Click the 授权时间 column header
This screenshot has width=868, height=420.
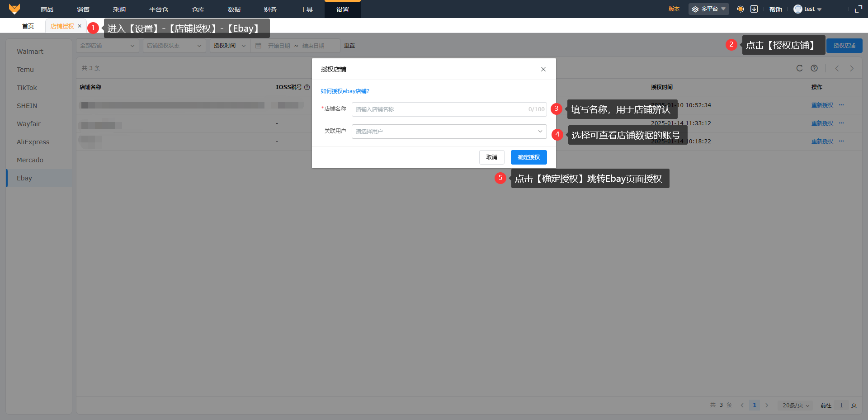click(x=662, y=87)
